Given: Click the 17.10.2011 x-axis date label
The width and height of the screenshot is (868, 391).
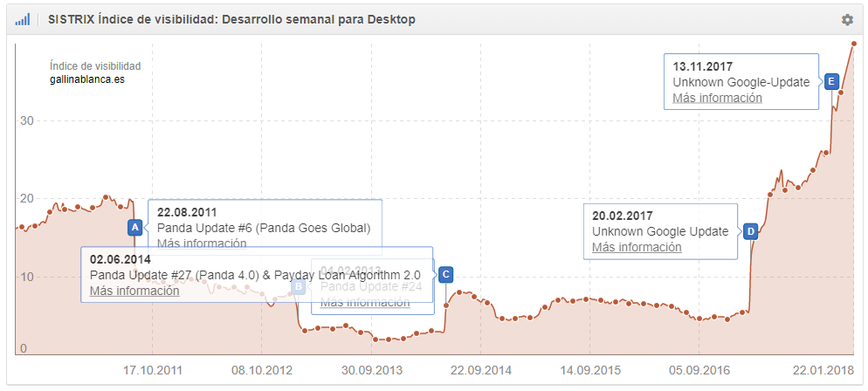Looking at the screenshot, I should (151, 369).
